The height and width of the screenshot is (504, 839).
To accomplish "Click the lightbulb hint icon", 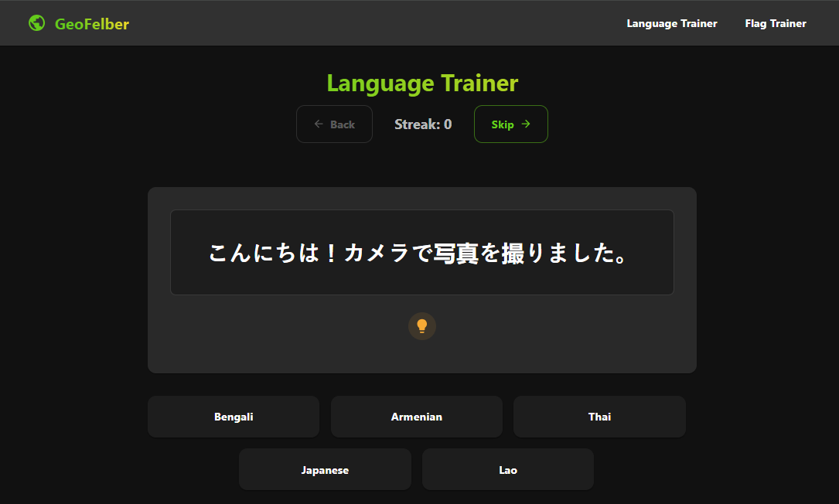I will [x=422, y=326].
